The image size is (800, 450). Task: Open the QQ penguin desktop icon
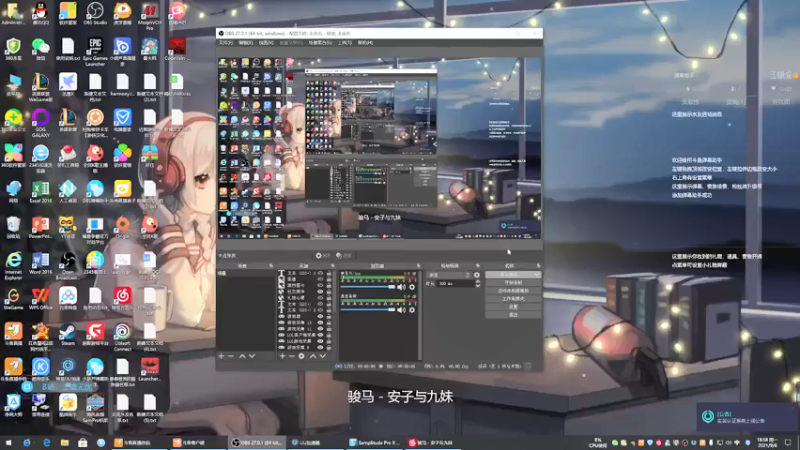41,13
